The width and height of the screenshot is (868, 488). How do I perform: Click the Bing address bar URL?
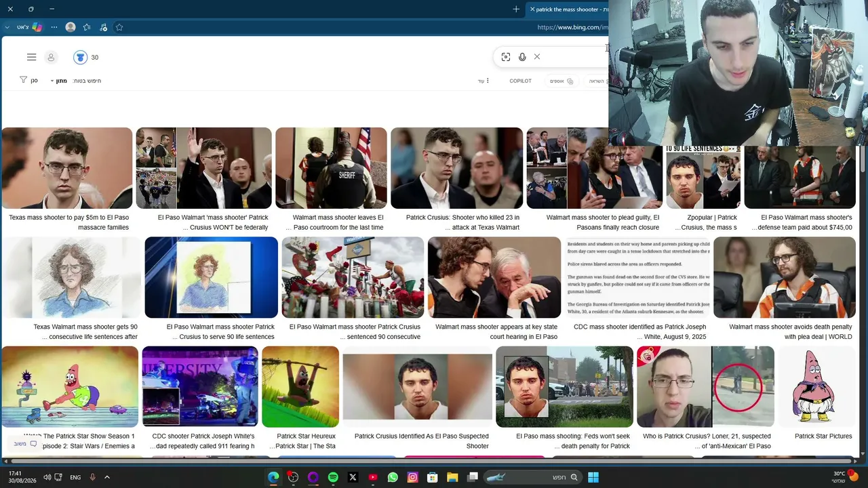(572, 27)
